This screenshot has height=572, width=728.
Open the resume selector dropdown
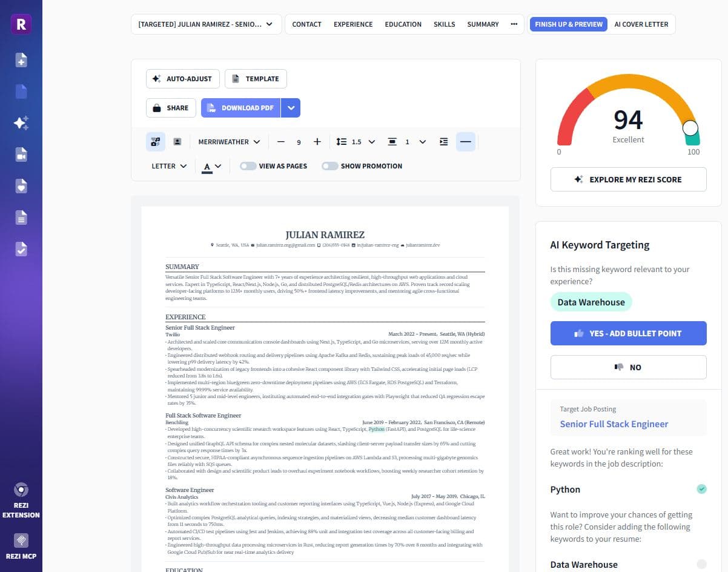[x=206, y=24]
